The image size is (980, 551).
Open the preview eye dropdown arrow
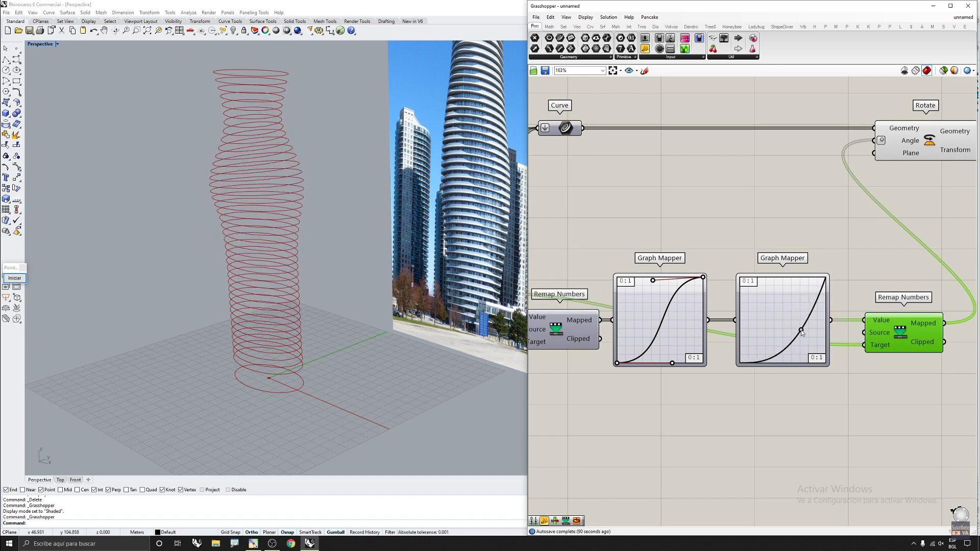(636, 70)
